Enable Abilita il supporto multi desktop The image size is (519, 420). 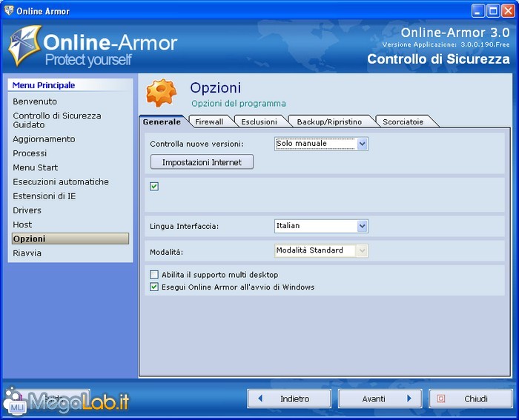(x=154, y=275)
